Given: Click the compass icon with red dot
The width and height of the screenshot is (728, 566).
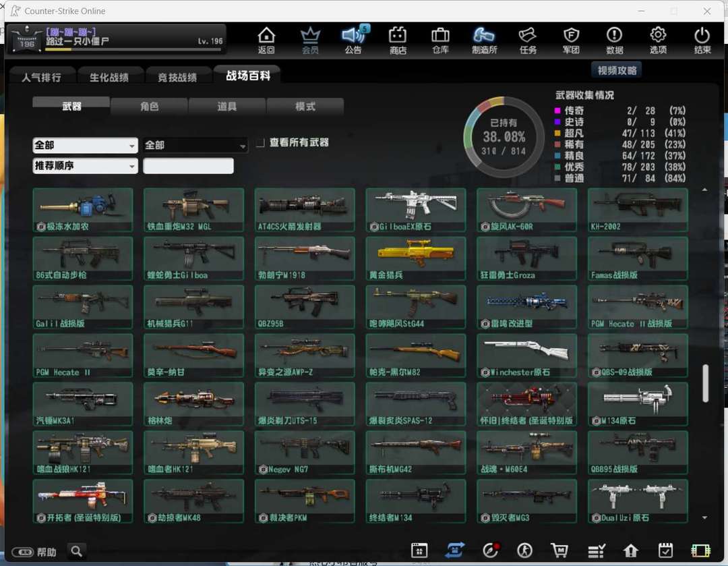Looking at the screenshot, I should click(490, 550).
